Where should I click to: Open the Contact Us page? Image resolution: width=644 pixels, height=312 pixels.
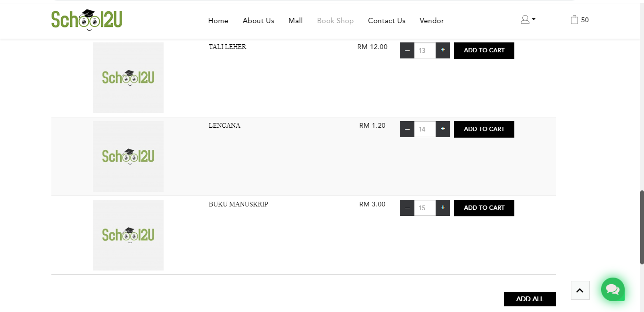pos(387,21)
